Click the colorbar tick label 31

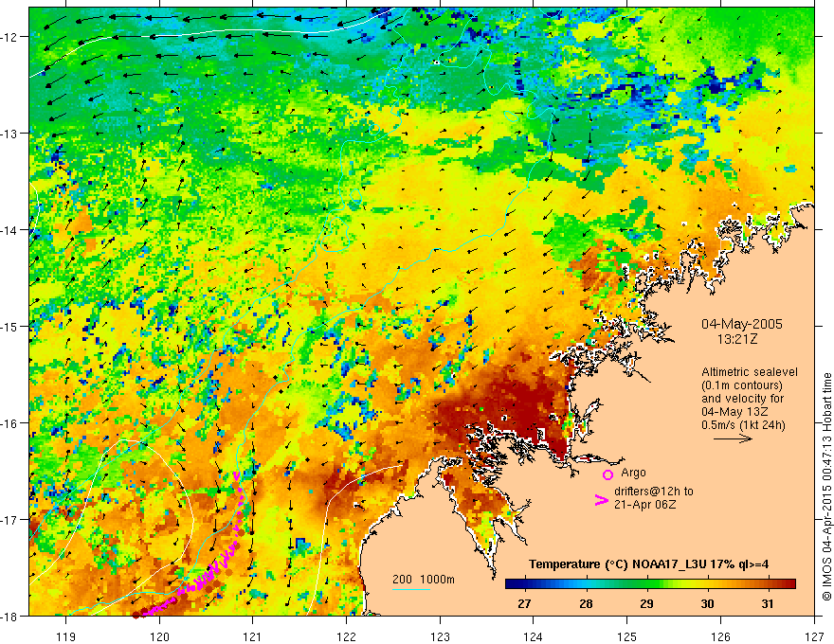(x=768, y=604)
